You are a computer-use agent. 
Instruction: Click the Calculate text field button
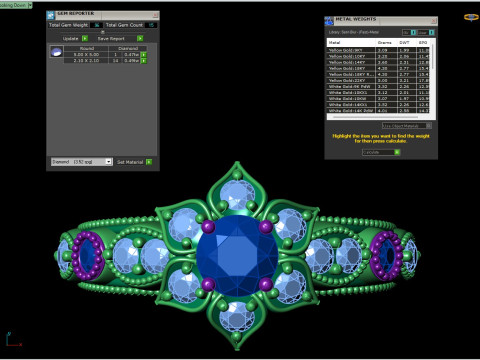point(378,152)
